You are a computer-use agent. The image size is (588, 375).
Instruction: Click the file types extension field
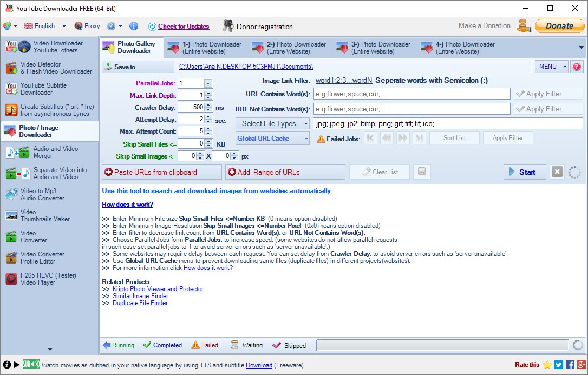tap(448, 123)
